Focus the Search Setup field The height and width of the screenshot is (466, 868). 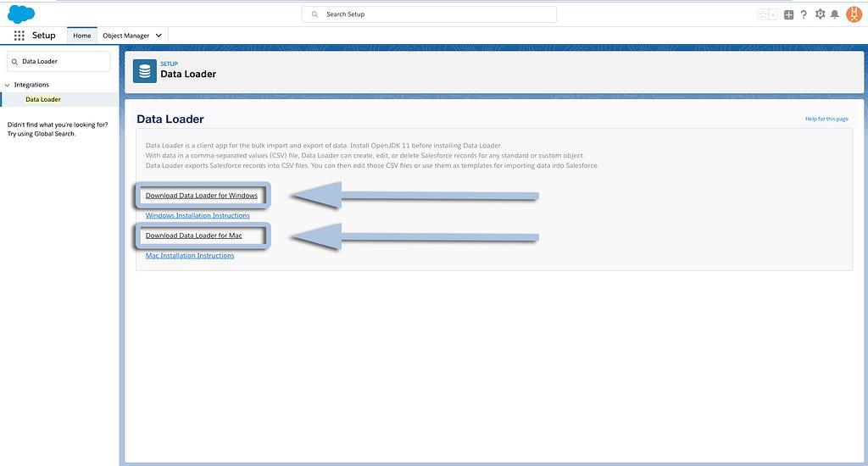[429, 14]
